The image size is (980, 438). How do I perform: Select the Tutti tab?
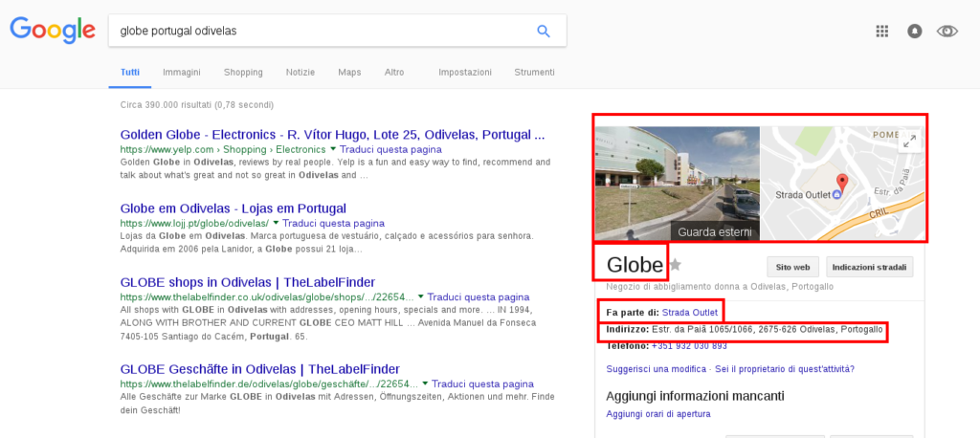130,72
